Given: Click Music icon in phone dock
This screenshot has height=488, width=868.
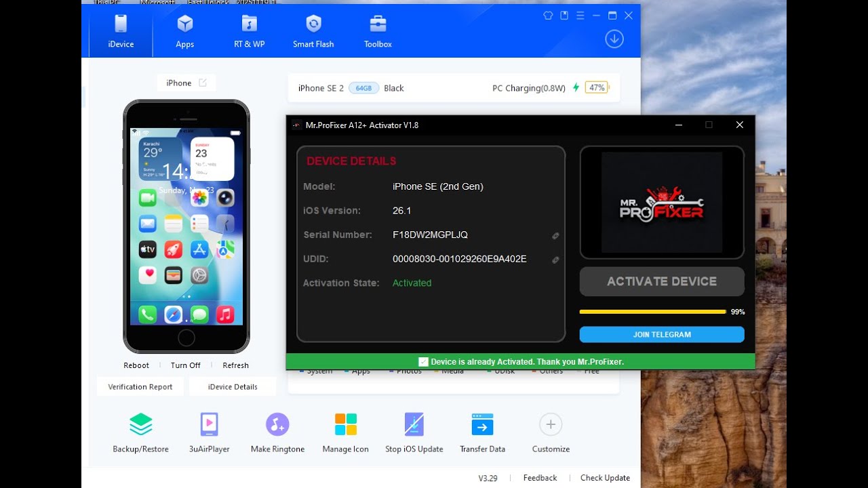Looking at the screenshot, I should (x=225, y=314).
